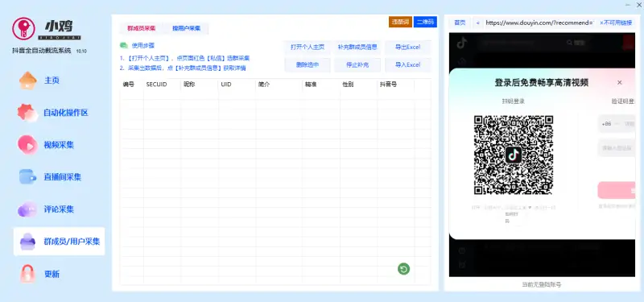Click the 导入Excel button

click(407, 65)
